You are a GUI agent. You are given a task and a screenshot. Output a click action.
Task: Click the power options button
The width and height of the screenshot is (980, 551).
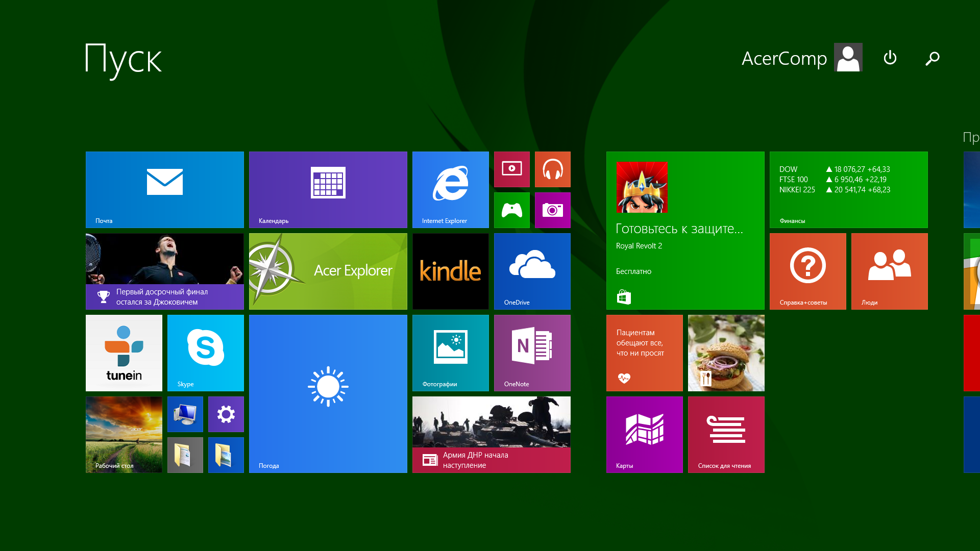coord(890,58)
